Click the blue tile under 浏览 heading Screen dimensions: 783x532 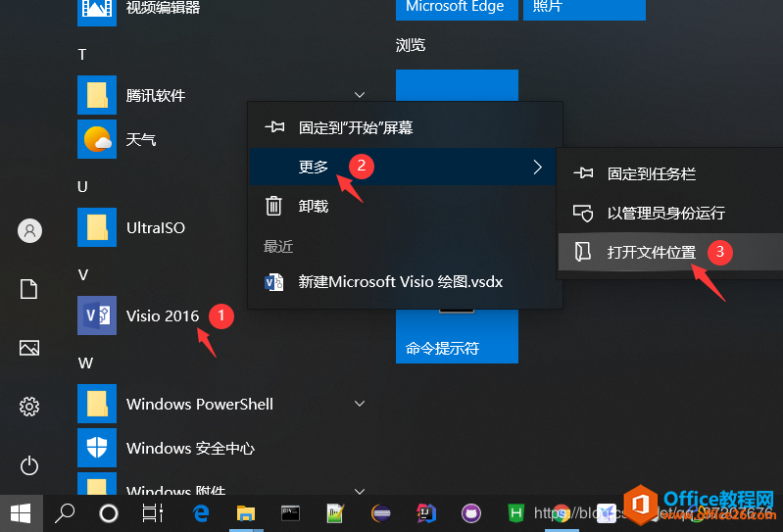(457, 85)
